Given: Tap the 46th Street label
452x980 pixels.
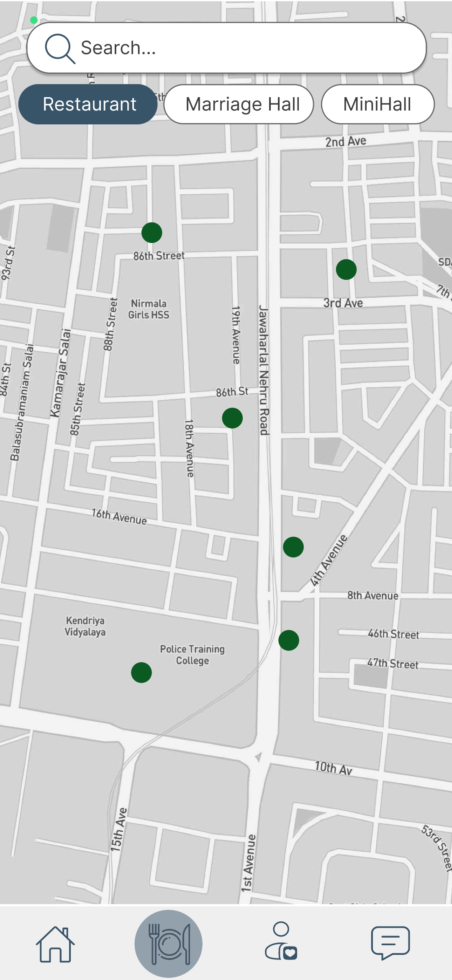Looking at the screenshot, I should [394, 634].
